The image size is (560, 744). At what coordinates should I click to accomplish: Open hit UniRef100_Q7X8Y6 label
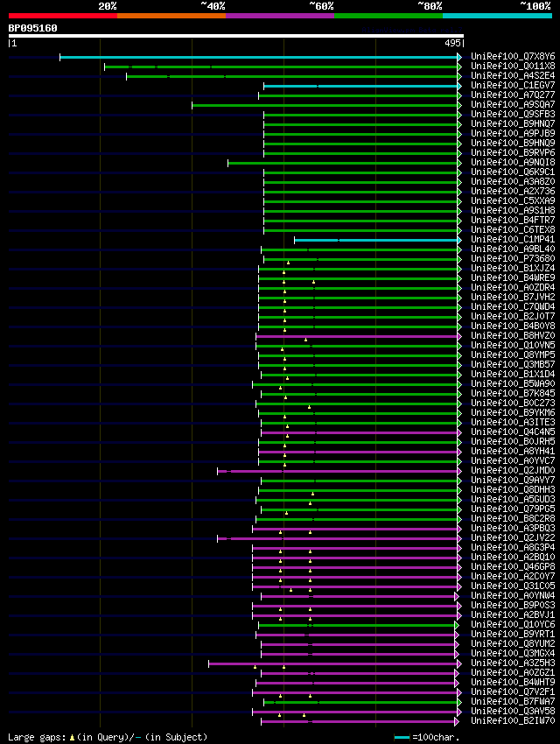(513, 57)
